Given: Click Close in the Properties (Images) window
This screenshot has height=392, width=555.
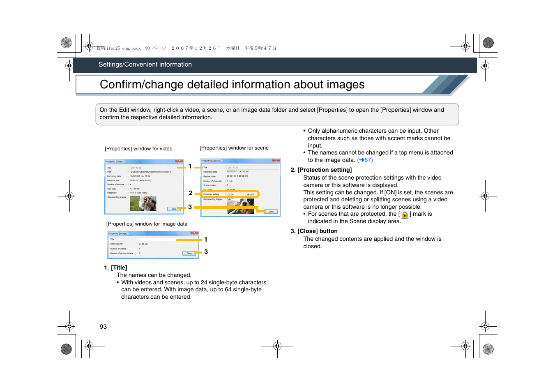Looking at the screenshot, I should [189, 253].
